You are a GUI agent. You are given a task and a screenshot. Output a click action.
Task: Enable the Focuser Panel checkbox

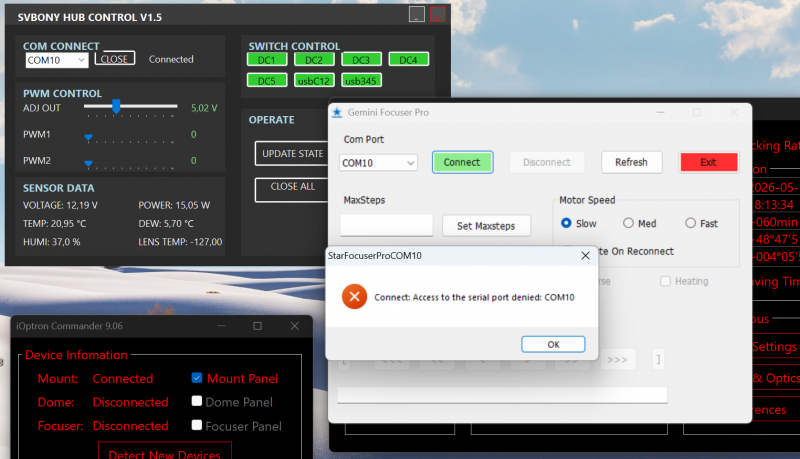[x=197, y=425]
